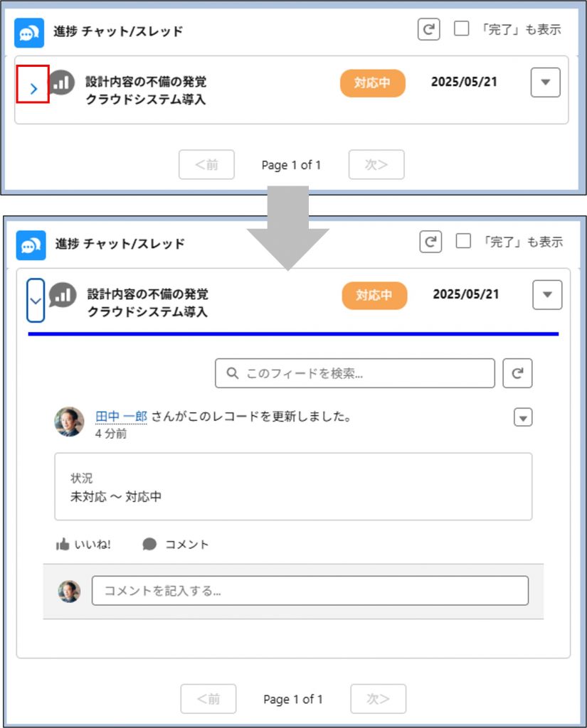Expand the collapsed thread using the right chevron
The image size is (587, 728).
(33, 88)
